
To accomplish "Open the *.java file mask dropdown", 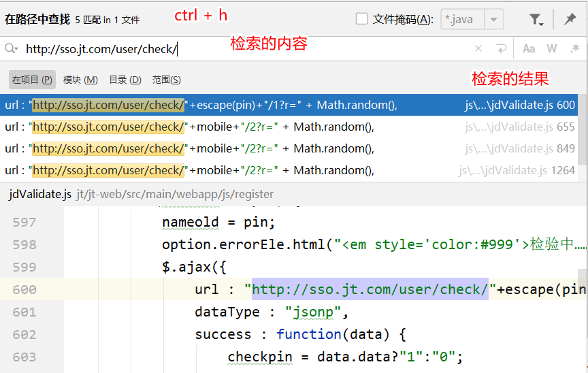I will (493, 19).
